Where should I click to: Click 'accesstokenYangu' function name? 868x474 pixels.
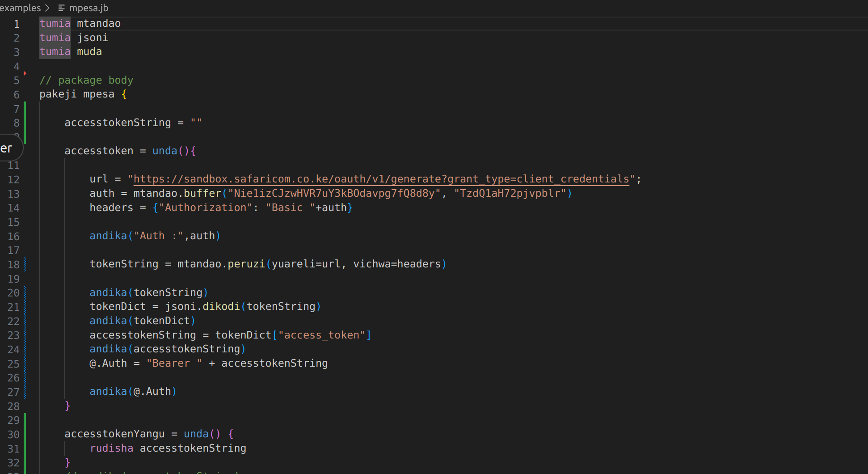114,434
